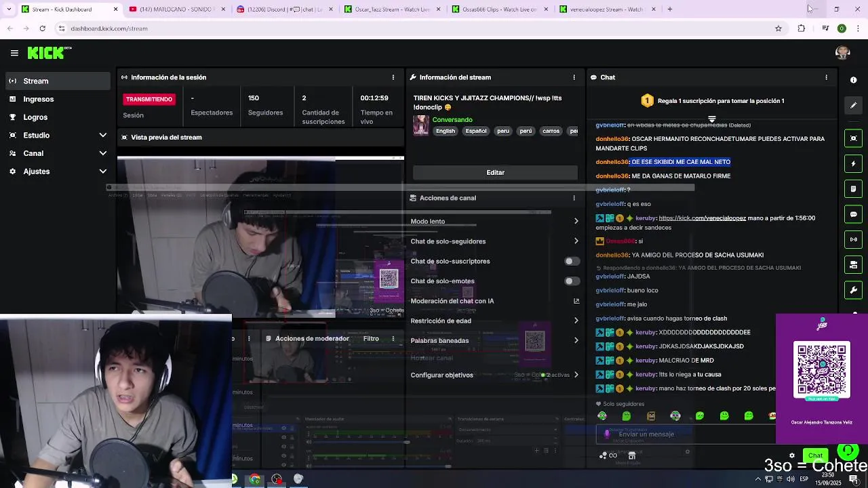Click the ESP language indicator in tray

coord(804,479)
